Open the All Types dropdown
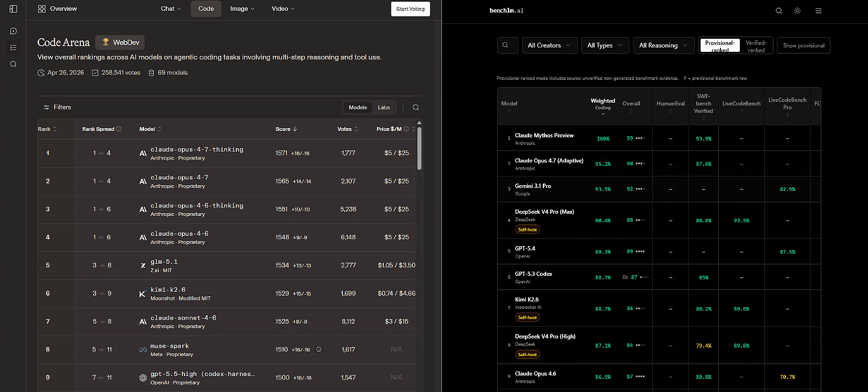This screenshot has height=392, width=868. (x=605, y=46)
